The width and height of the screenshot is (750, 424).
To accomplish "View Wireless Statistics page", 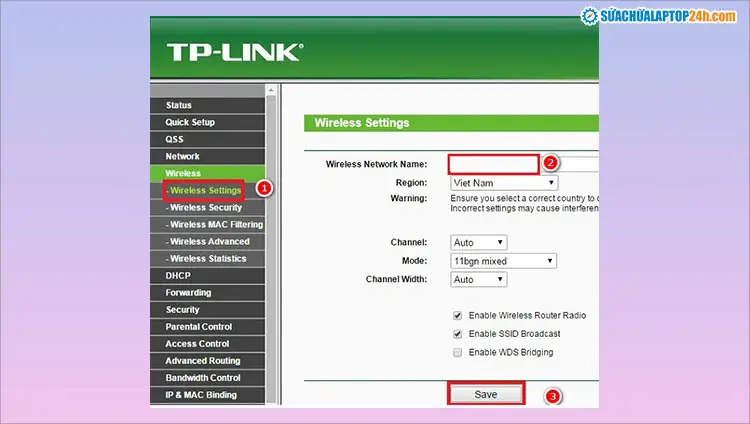I will pos(207,258).
